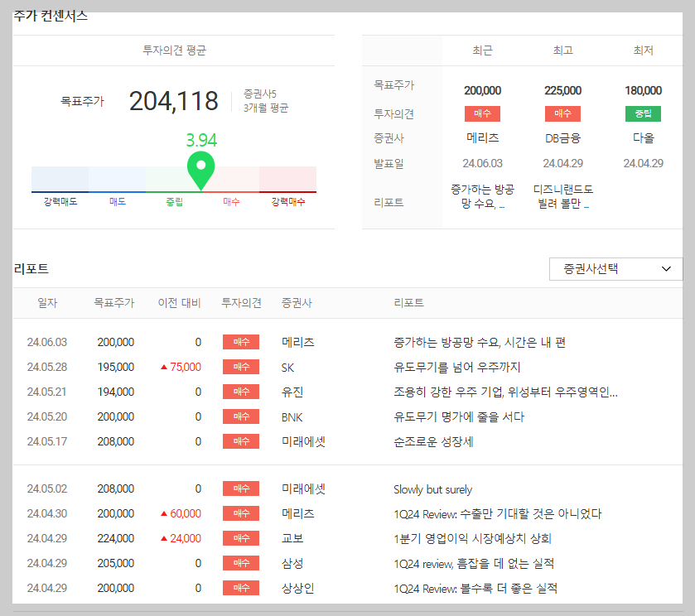Click the 24.06.03 date in report list

47,342
